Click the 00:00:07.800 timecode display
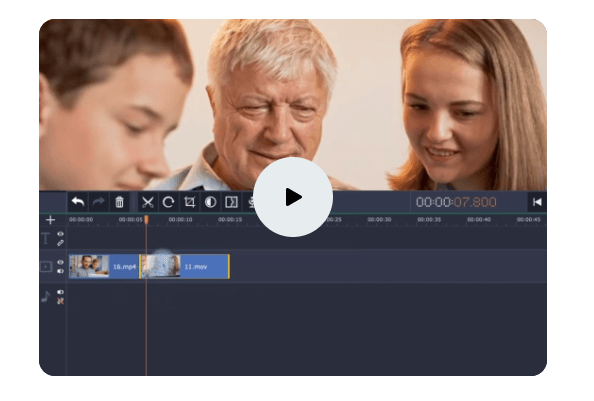This screenshot has height=401, width=594. coord(456,202)
